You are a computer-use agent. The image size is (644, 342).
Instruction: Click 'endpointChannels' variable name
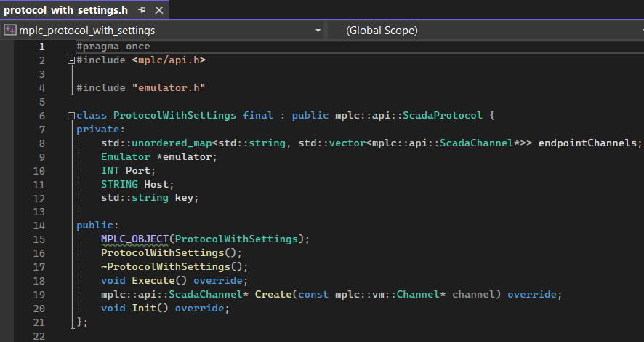pos(587,143)
